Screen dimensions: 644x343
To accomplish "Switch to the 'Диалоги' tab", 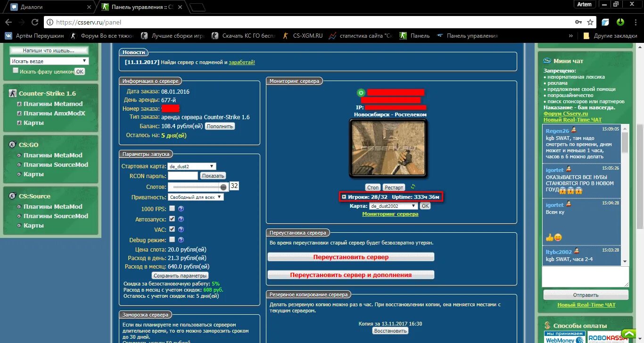I will click(x=47, y=7).
